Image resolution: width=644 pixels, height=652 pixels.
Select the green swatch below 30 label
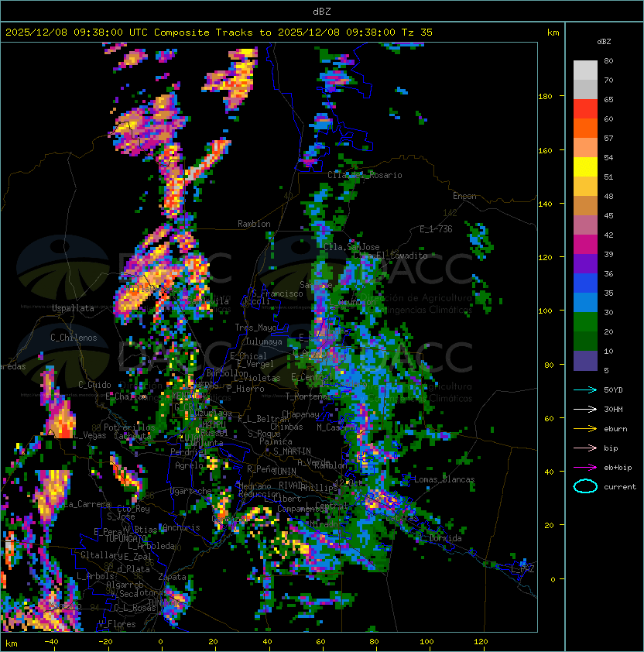tap(585, 322)
